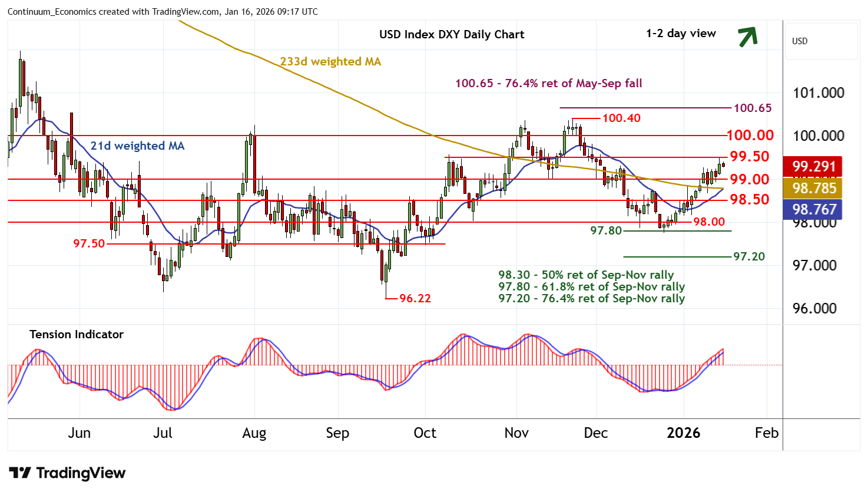Select the USD currency box
This screenshot has width=868, height=495.
(822, 41)
